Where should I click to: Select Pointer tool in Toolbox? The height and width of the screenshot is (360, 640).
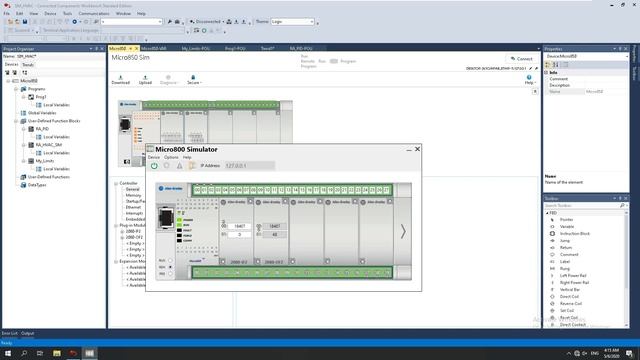click(567, 220)
